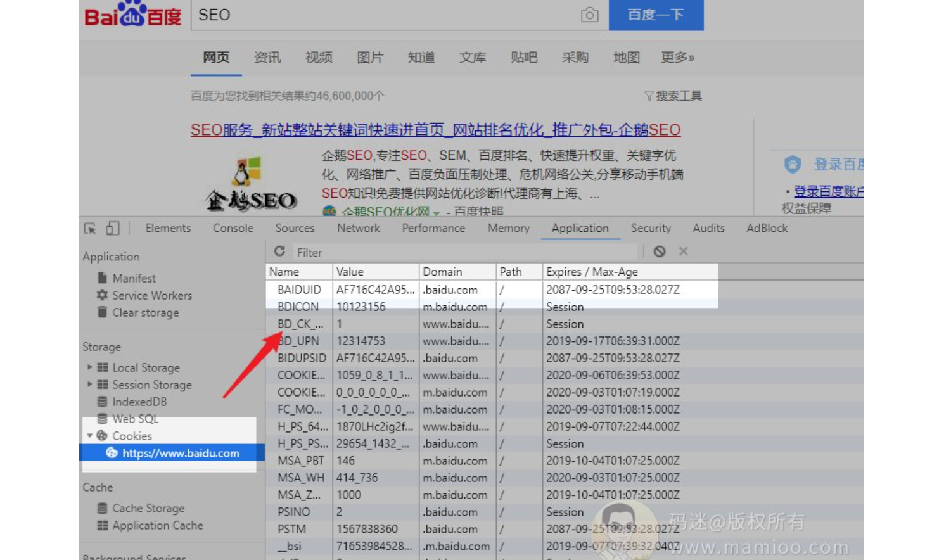Click the Cache Storage database icon

pos(102,508)
